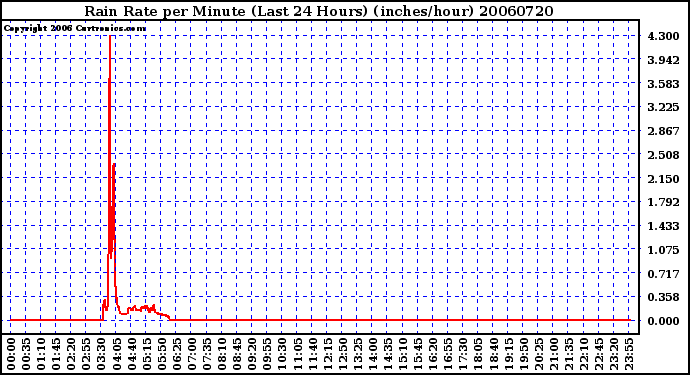Image resolution: width=690 pixels, height=375 pixels.
Task: Click the 02:20 time label
Action: 71,354
